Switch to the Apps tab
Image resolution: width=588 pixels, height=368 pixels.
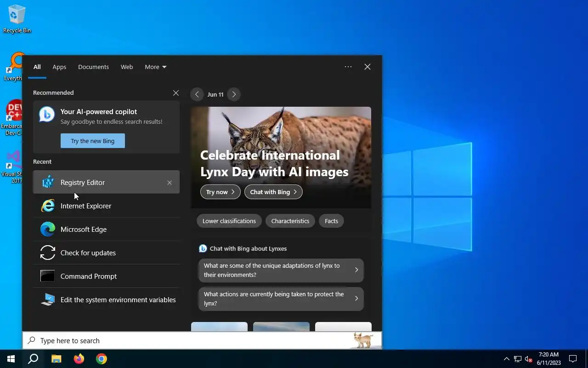coord(59,67)
